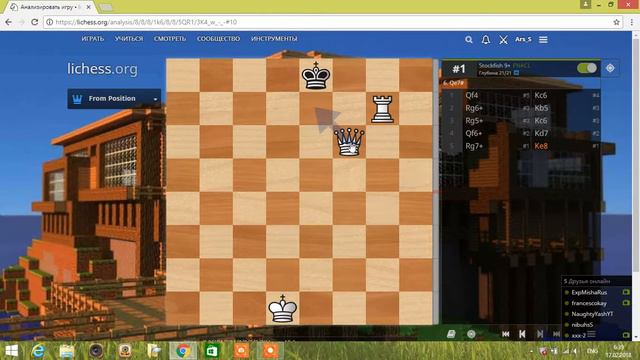
Task: Click the crossed swords challenges icon
Action: (503, 40)
